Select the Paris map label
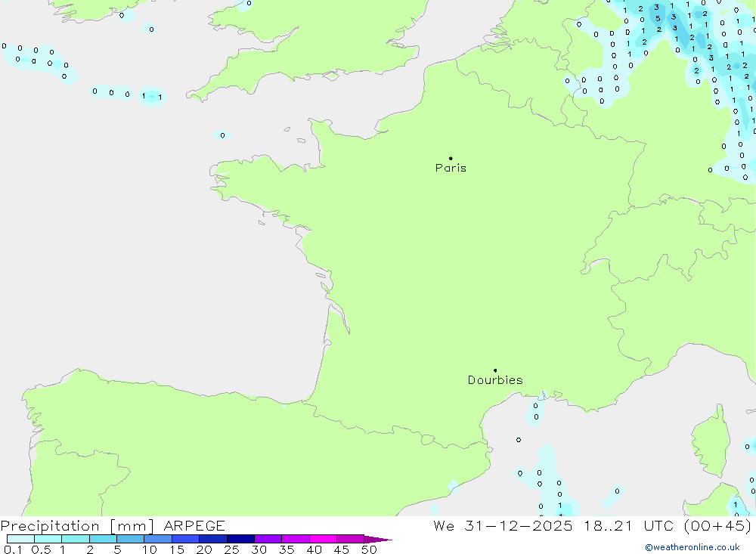The height and width of the screenshot is (554, 756). (451, 169)
